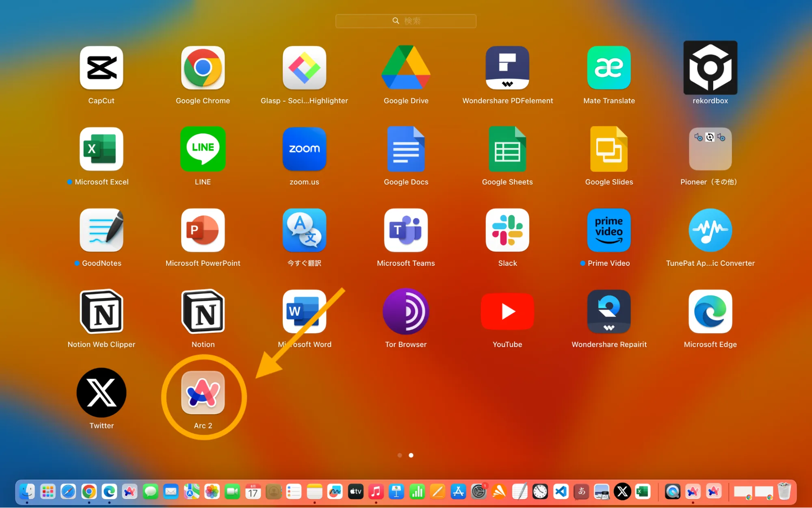This screenshot has height=508, width=812.
Task: Open Calendar from the Dock
Action: (x=253, y=492)
